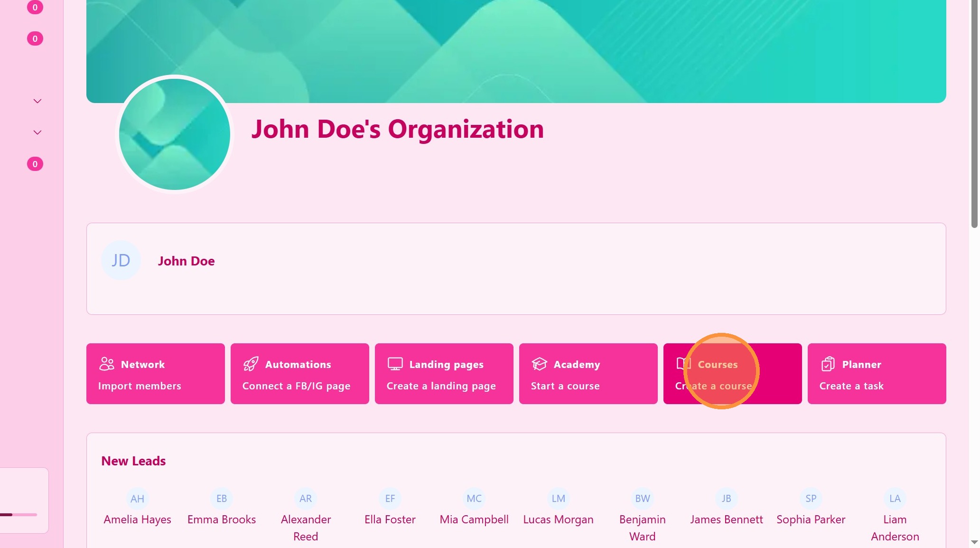This screenshot has width=980, height=548.
Task: Click the second sidebar 0 badge
Action: tap(35, 39)
